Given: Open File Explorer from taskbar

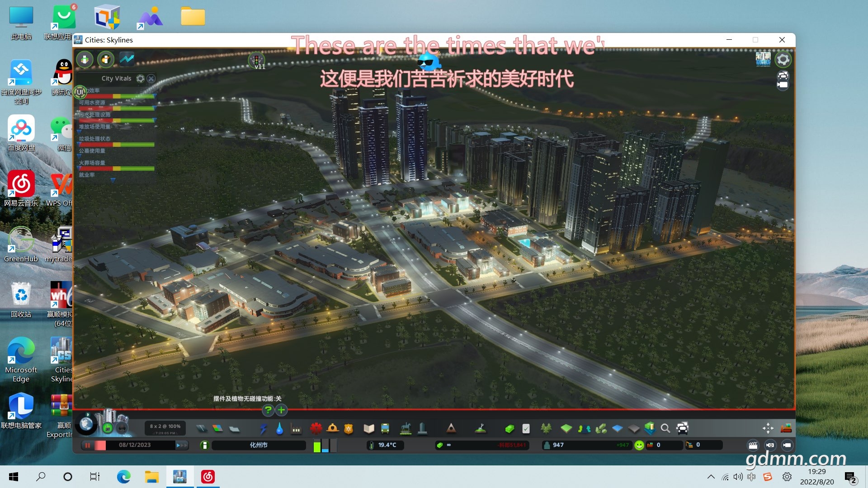Looking at the screenshot, I should pyautogui.click(x=151, y=477).
